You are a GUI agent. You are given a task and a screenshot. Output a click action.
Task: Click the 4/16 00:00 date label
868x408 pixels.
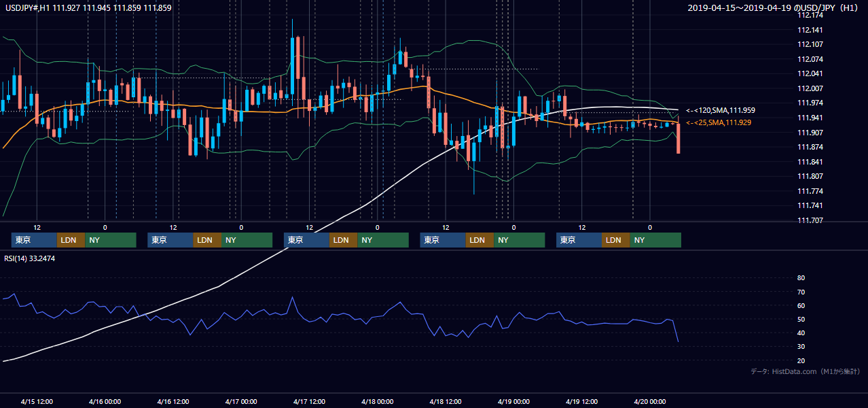click(105, 401)
